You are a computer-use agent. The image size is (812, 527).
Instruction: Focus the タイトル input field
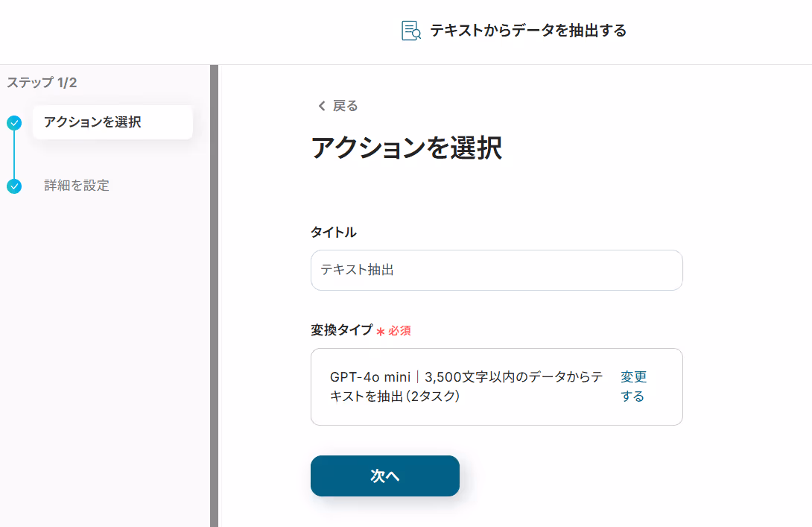[496, 270]
